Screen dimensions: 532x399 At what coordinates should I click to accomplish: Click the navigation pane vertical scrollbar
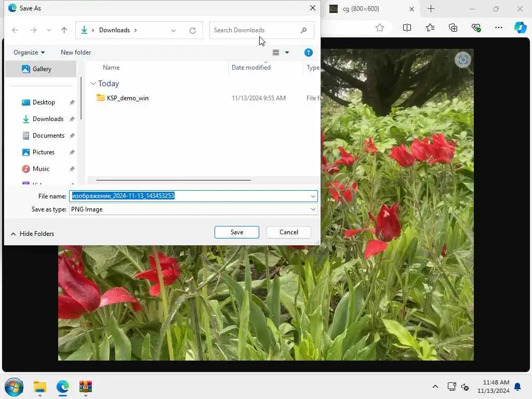point(81,98)
